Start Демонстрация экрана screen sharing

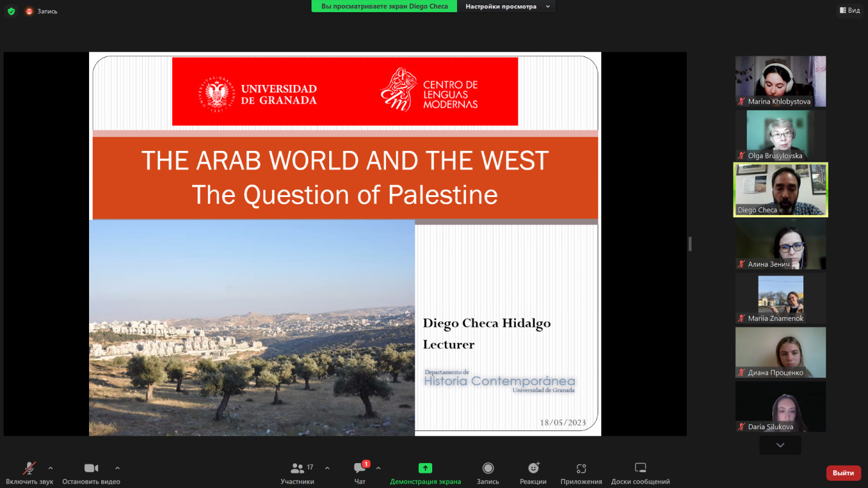point(426,473)
